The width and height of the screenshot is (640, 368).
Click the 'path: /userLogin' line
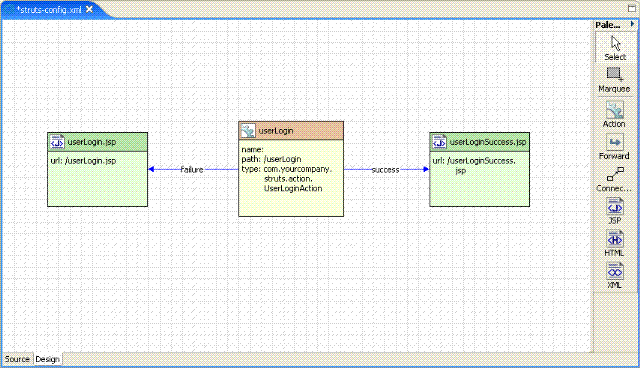point(271,159)
